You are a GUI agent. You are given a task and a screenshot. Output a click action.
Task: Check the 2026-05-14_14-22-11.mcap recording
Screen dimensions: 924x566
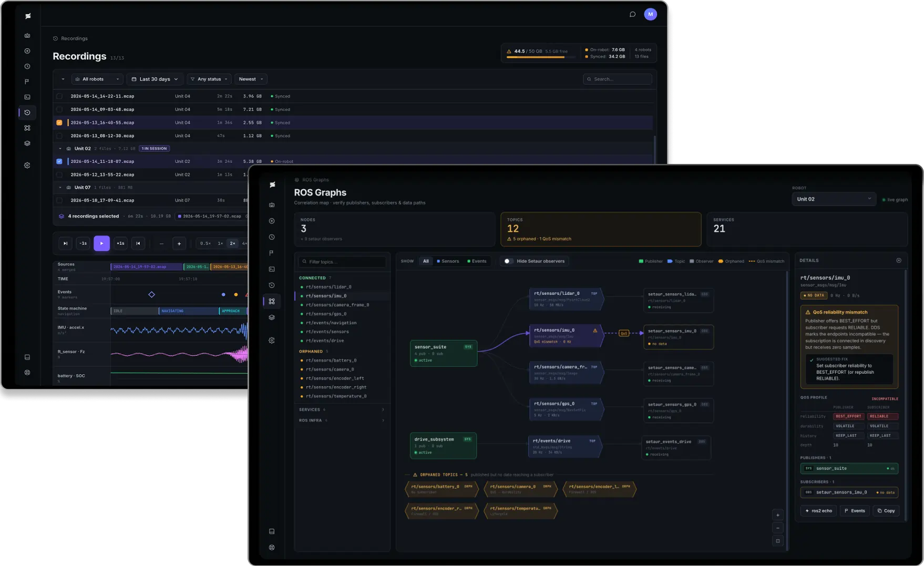pos(59,96)
